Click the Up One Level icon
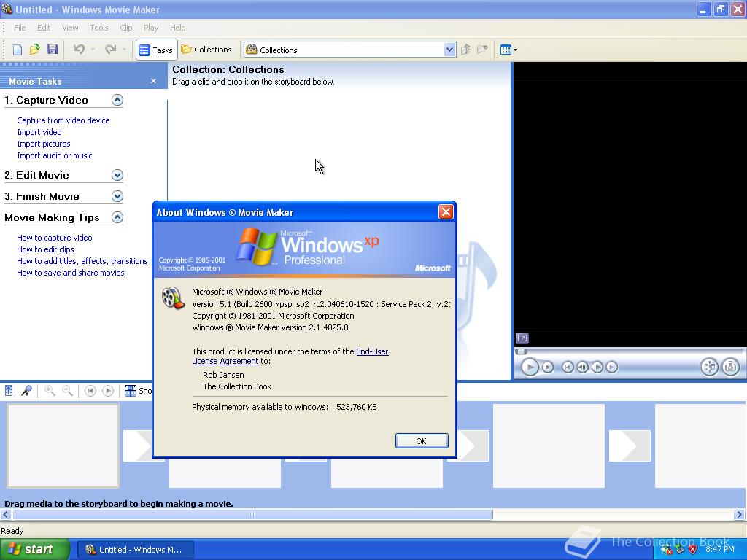Viewport: 747px width, 560px height. (x=466, y=50)
